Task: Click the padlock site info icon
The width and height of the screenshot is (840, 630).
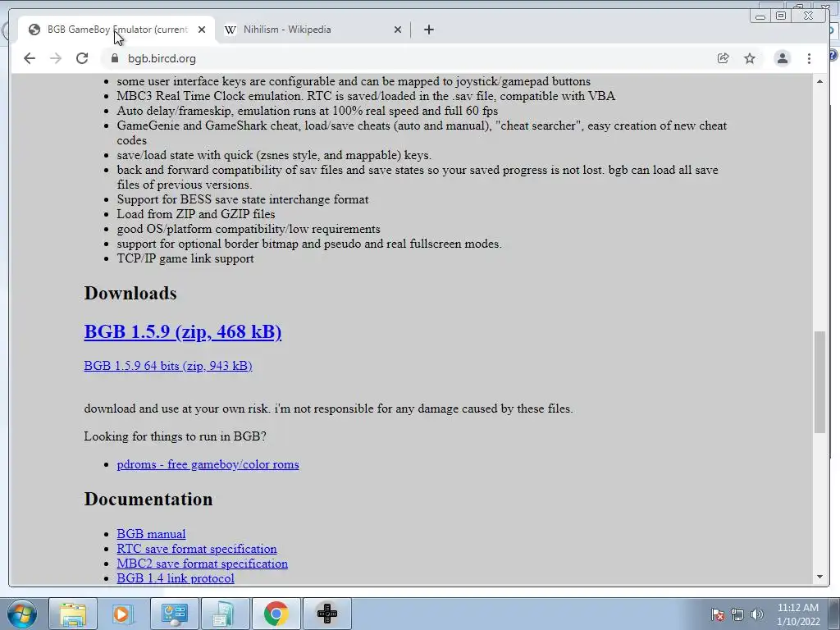Action: pyautogui.click(x=115, y=58)
